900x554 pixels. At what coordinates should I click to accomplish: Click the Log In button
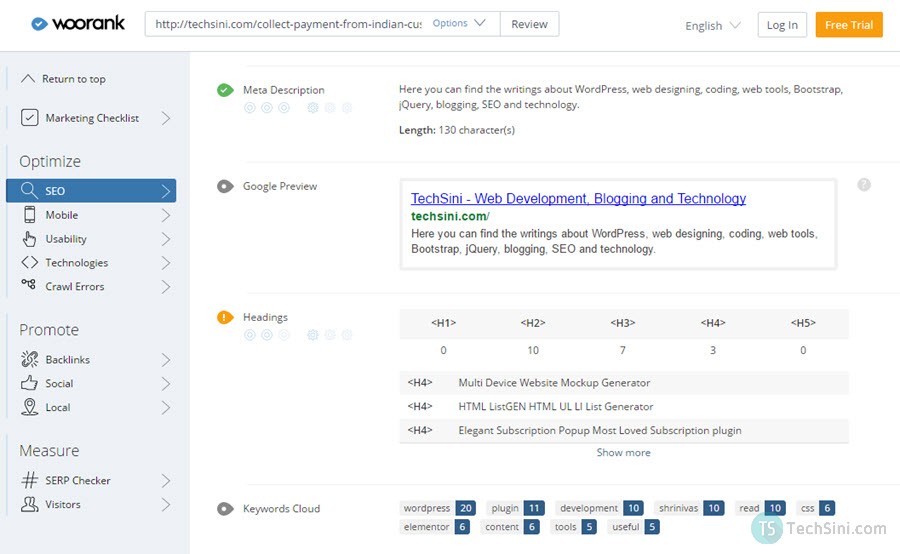click(x=782, y=25)
